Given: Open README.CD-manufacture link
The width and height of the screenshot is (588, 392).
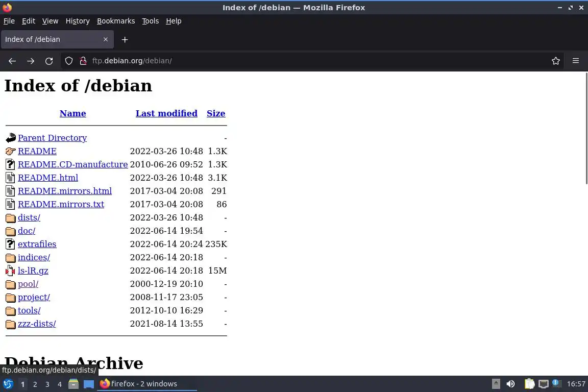Looking at the screenshot, I should [x=73, y=164].
